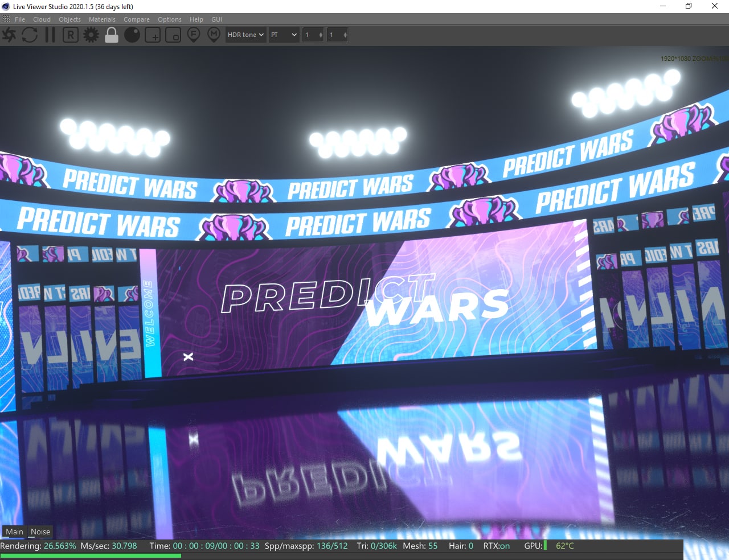Switch to the Main tab
729x560 pixels.
point(14,532)
